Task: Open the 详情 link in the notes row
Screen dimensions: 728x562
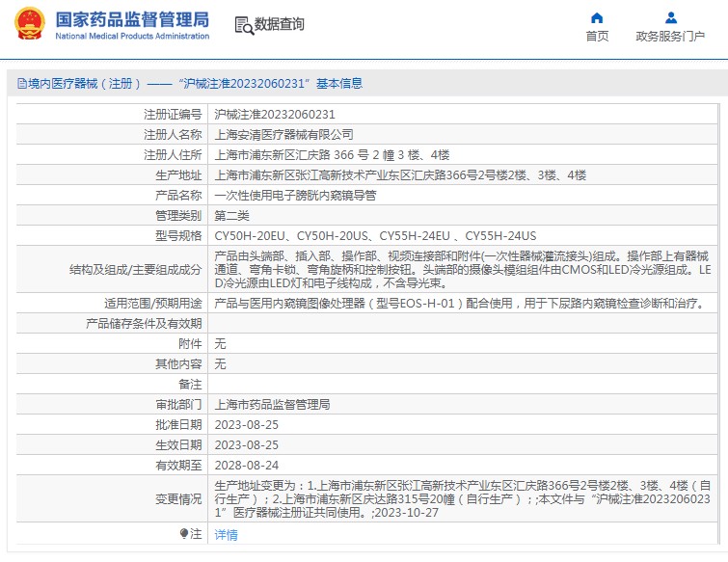Action: click(225, 534)
